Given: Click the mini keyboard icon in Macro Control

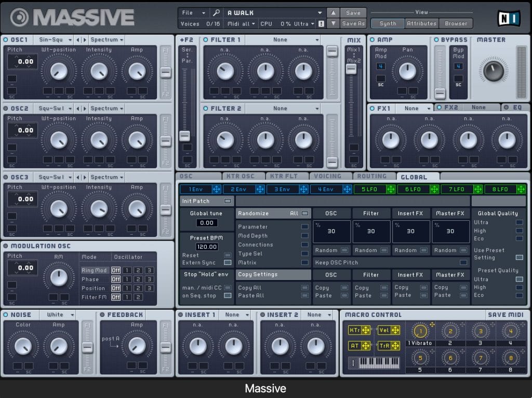Looking at the screenshot, I should tap(379, 363).
